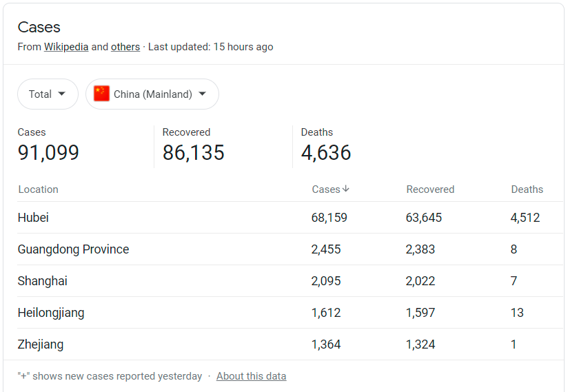Click the Location column header
Image resolution: width=568 pixels, height=392 pixels.
pos(39,189)
